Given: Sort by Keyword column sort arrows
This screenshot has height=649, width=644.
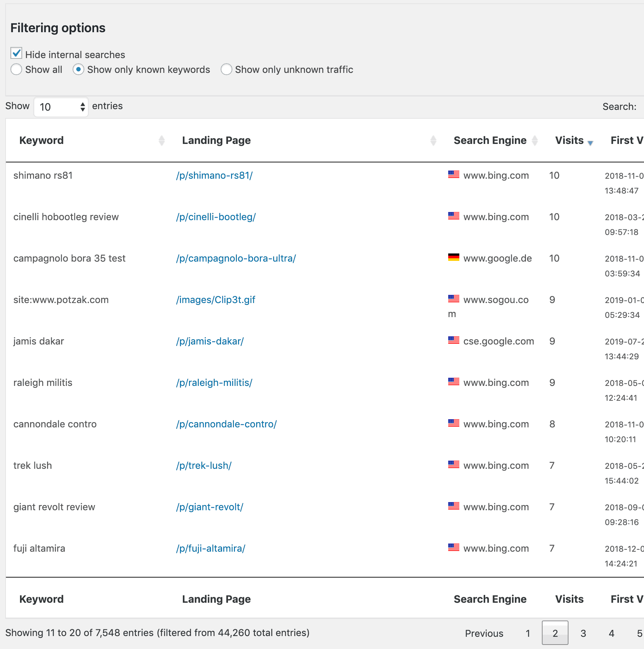Looking at the screenshot, I should pyautogui.click(x=162, y=141).
